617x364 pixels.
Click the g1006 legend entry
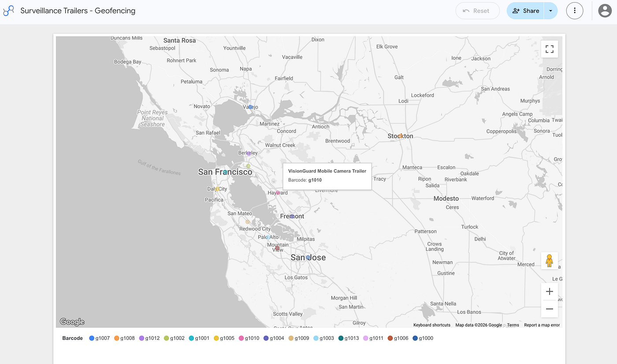[x=398, y=338]
